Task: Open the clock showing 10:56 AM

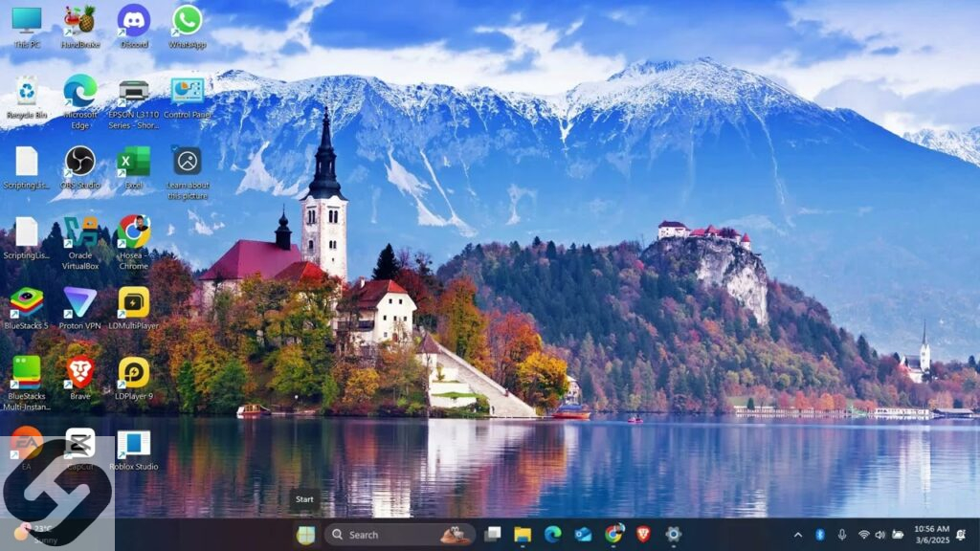Action: point(931,535)
